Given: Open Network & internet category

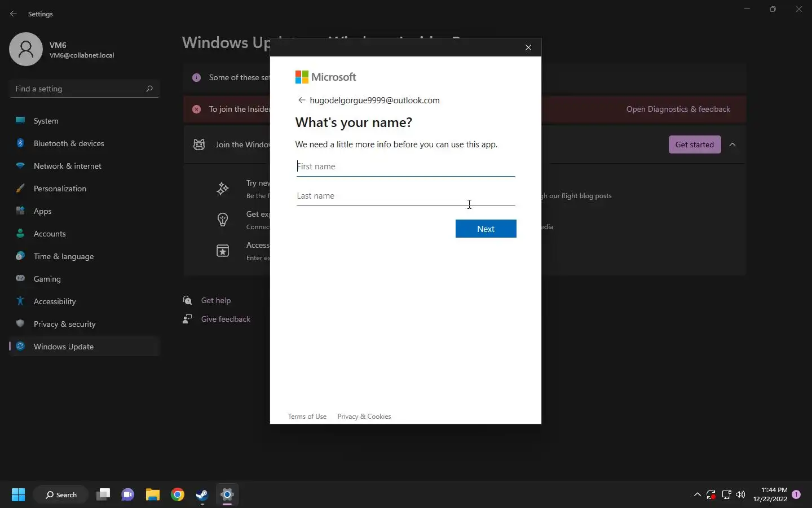Looking at the screenshot, I should 85,166.
